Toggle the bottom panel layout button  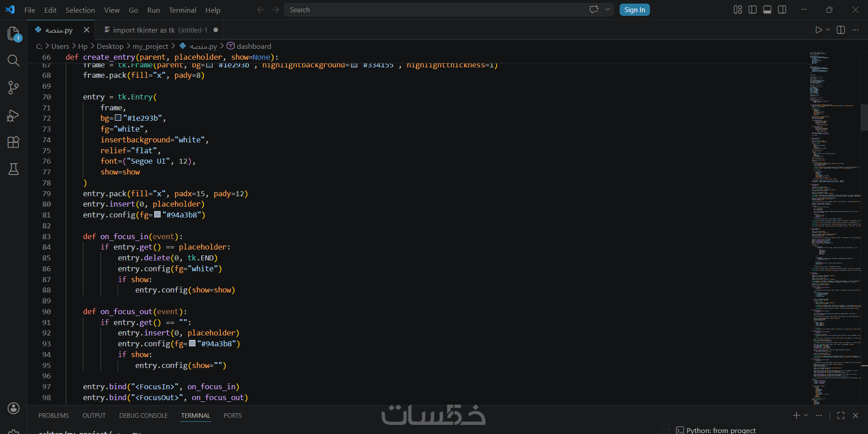767,9
